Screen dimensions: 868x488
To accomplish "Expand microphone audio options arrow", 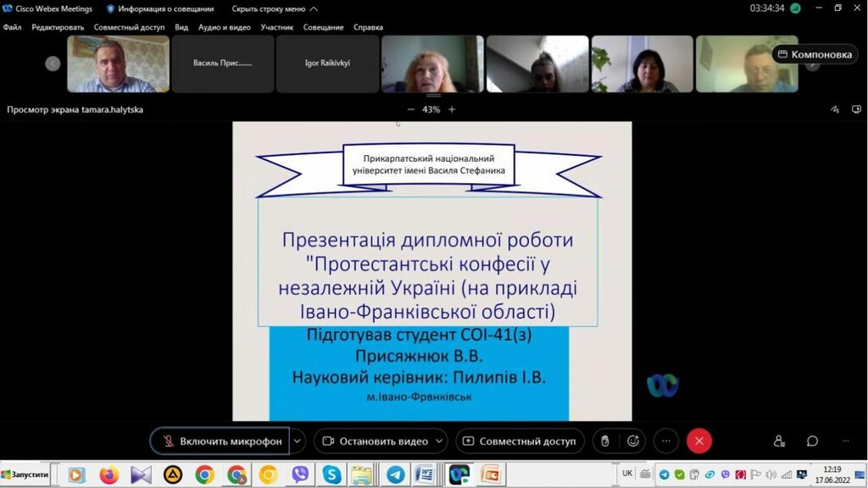I will coord(298,441).
